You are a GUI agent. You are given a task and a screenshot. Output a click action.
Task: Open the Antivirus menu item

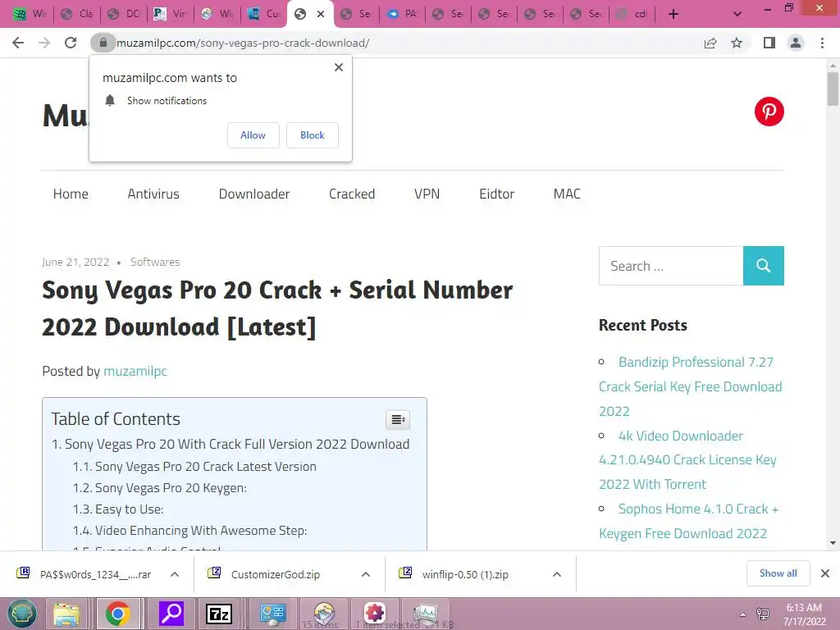click(x=153, y=194)
